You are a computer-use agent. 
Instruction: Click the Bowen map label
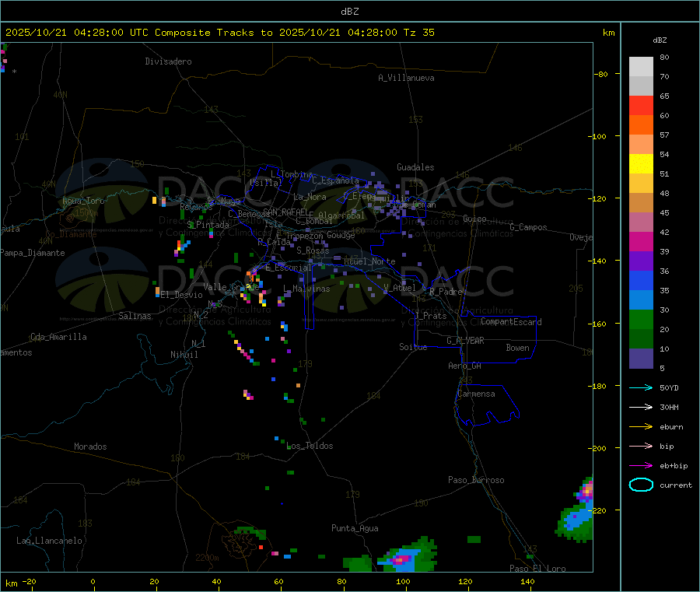[518, 349]
